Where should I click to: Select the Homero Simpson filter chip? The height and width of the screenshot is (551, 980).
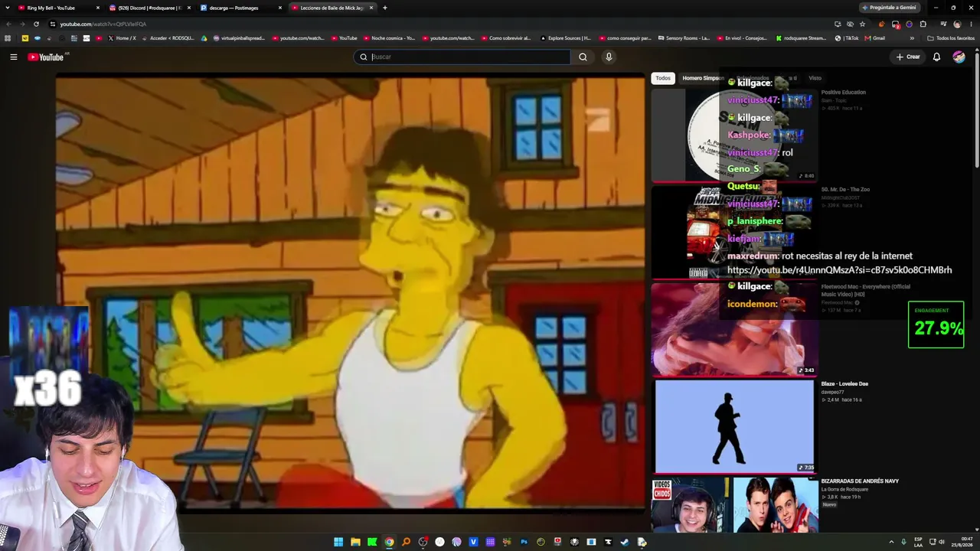pyautogui.click(x=702, y=78)
